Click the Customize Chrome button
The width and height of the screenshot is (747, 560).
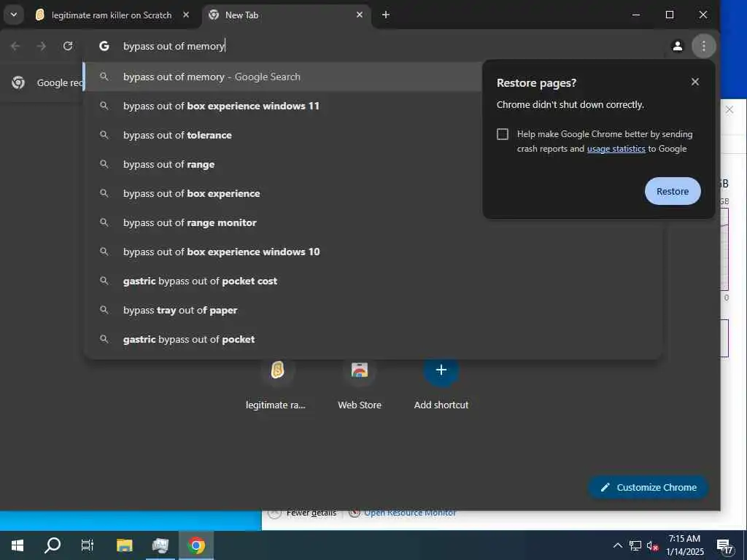click(649, 487)
